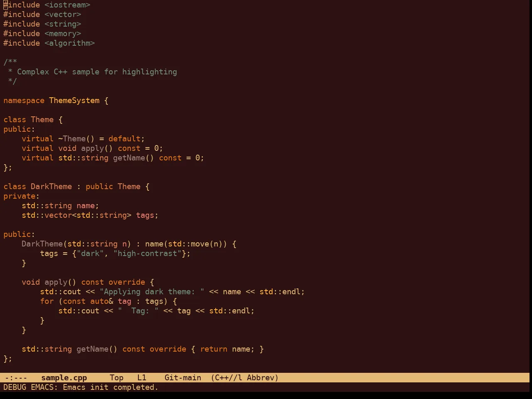Click the comment 'Complex C++ sample for highlighting'
This screenshot has height=399, width=532.
click(x=97, y=72)
